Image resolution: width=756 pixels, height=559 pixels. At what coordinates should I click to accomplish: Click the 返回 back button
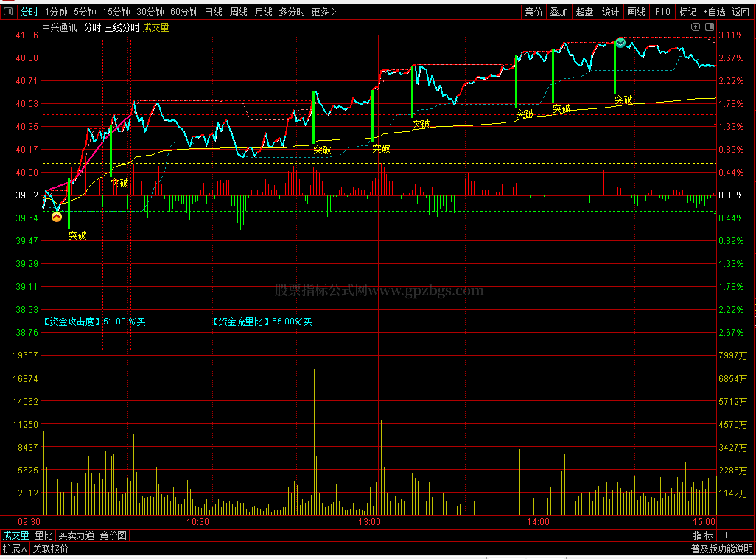(x=741, y=12)
